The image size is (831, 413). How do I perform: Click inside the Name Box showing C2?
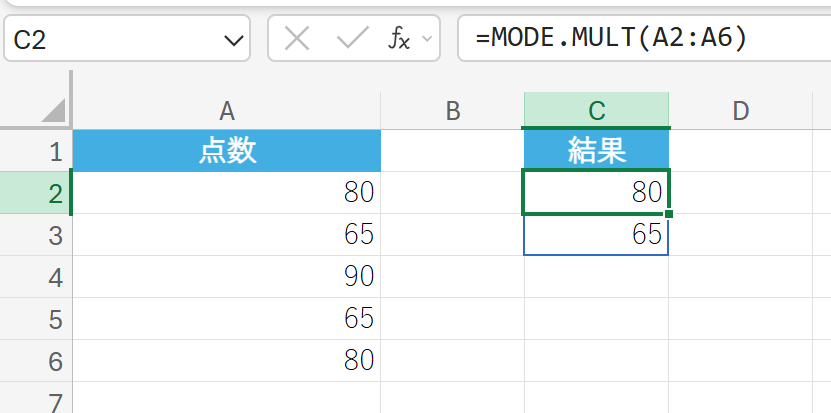pos(110,40)
